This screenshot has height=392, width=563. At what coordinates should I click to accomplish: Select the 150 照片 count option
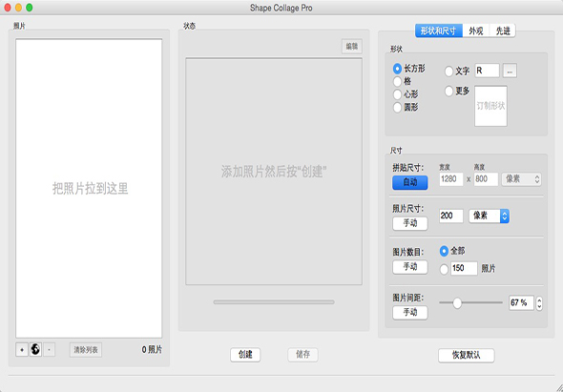pyautogui.click(x=444, y=269)
